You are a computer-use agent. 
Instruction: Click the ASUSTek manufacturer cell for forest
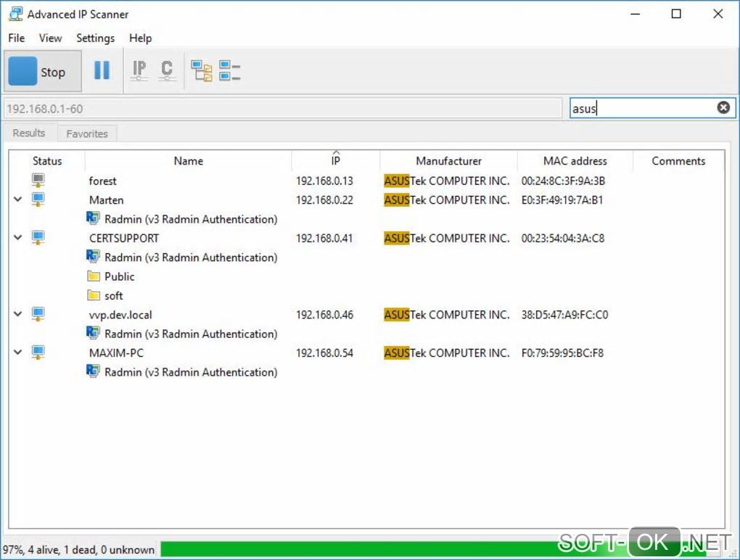click(446, 181)
